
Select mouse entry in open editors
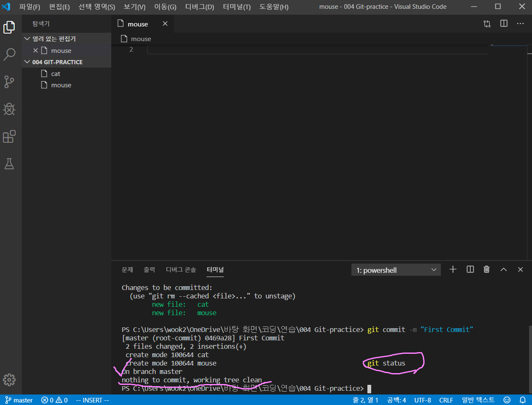click(66, 50)
